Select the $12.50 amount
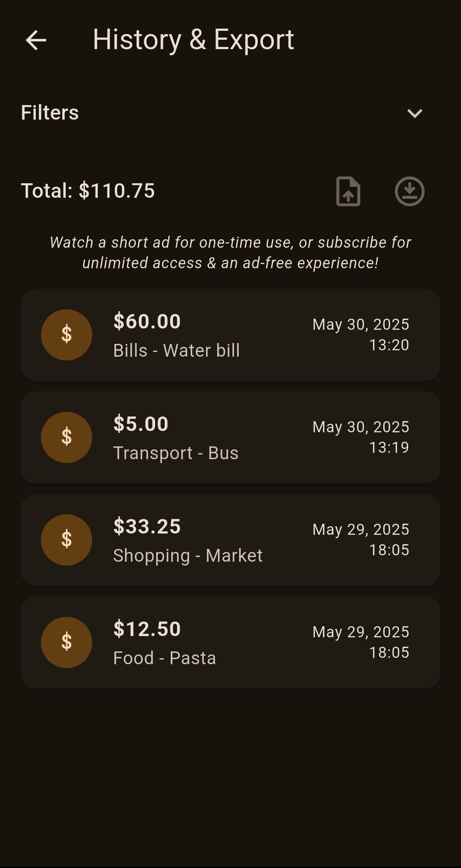 pyautogui.click(x=147, y=629)
